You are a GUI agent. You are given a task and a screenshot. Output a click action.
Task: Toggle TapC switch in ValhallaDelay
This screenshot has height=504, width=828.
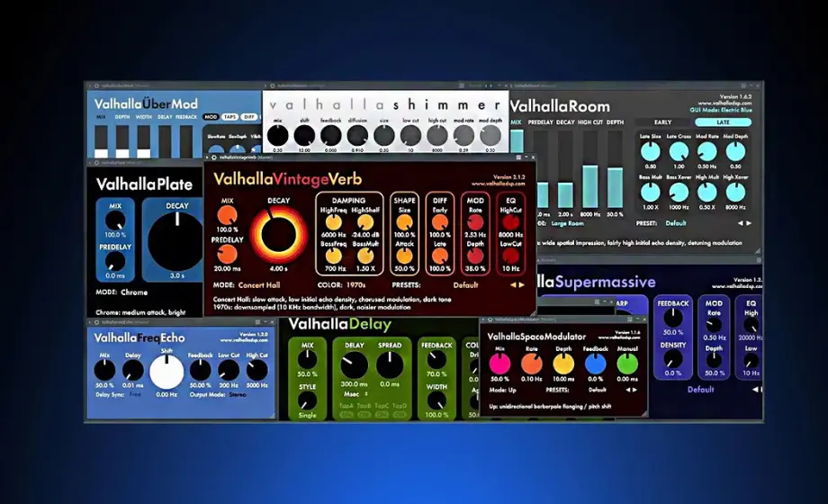(382, 414)
